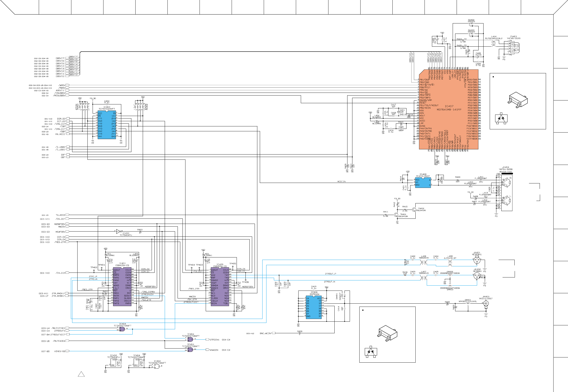The height and width of the screenshot is (392, 568).
Task: Select the TR401 2SC2412K transistor symbol
Action: click(396, 215)
